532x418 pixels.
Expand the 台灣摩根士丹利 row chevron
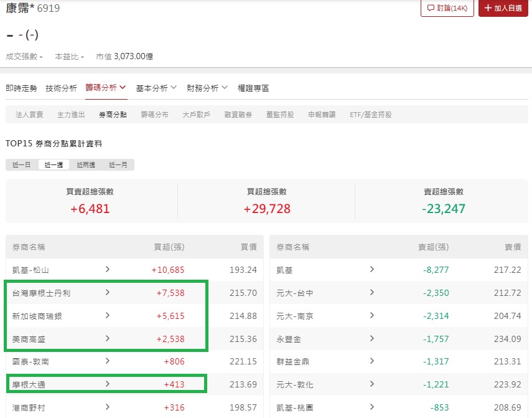(x=108, y=293)
